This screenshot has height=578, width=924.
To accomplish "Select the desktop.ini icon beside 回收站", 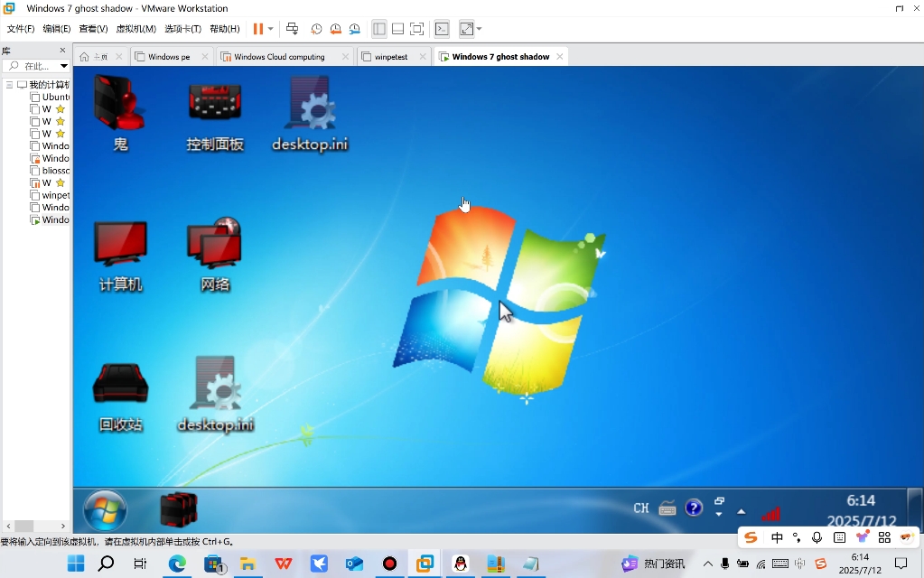I will tap(216, 395).
